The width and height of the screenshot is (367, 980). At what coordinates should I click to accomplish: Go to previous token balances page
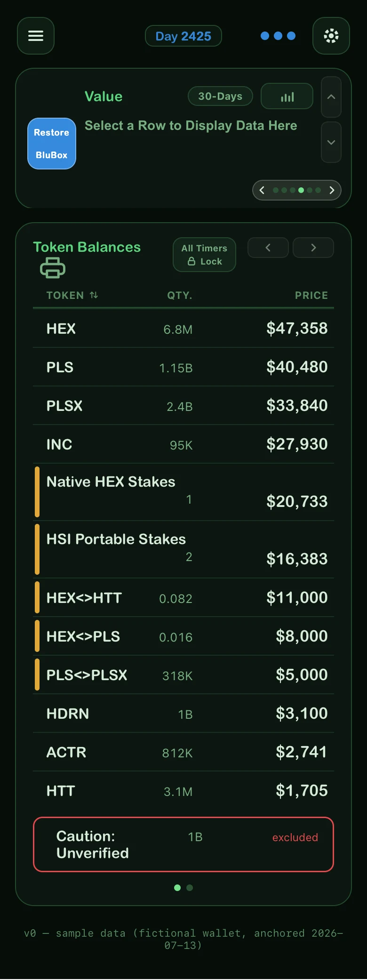point(268,248)
